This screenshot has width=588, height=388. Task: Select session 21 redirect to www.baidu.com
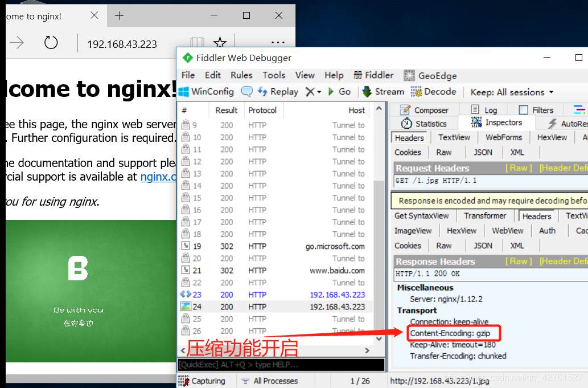click(276, 271)
